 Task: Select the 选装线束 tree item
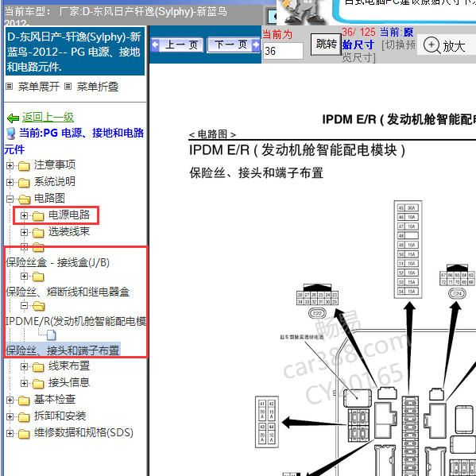pos(69,231)
